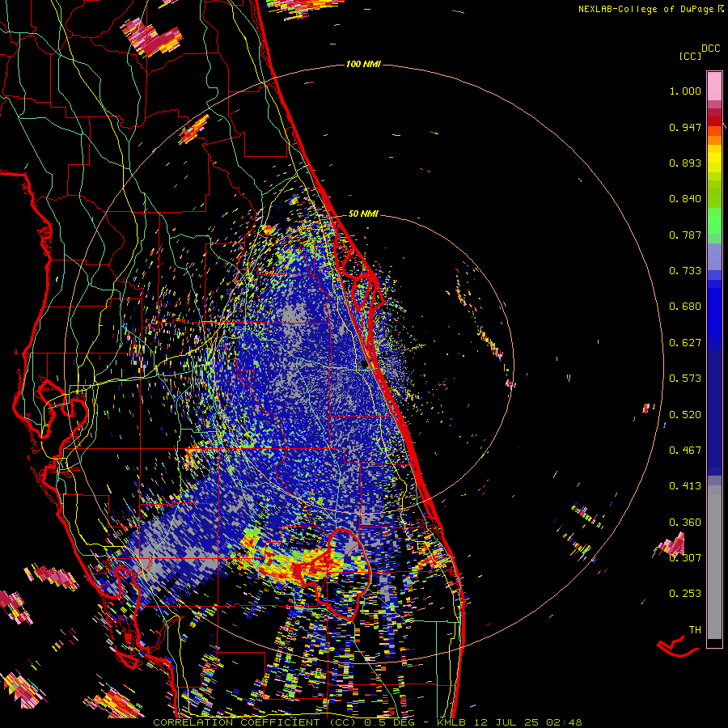Click the "0.5 DEG" elevation angle text
This screenshot has height=728, width=728.
[x=390, y=722]
